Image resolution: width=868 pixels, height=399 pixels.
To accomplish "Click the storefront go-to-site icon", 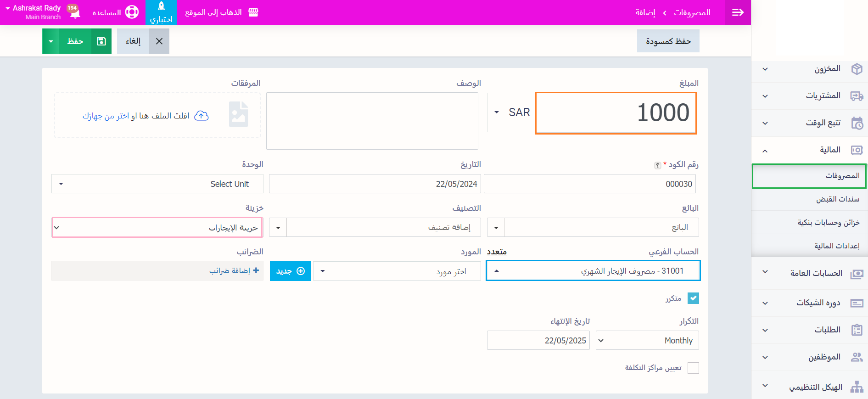I will click(x=253, y=12).
